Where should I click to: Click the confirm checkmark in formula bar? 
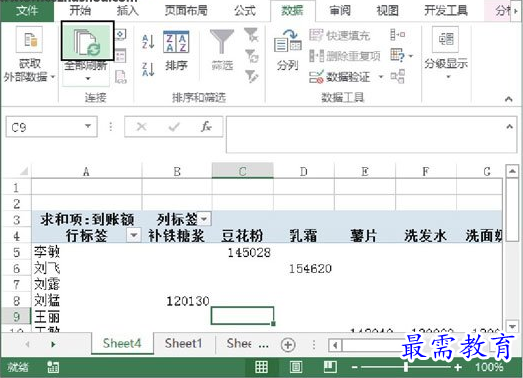click(174, 126)
